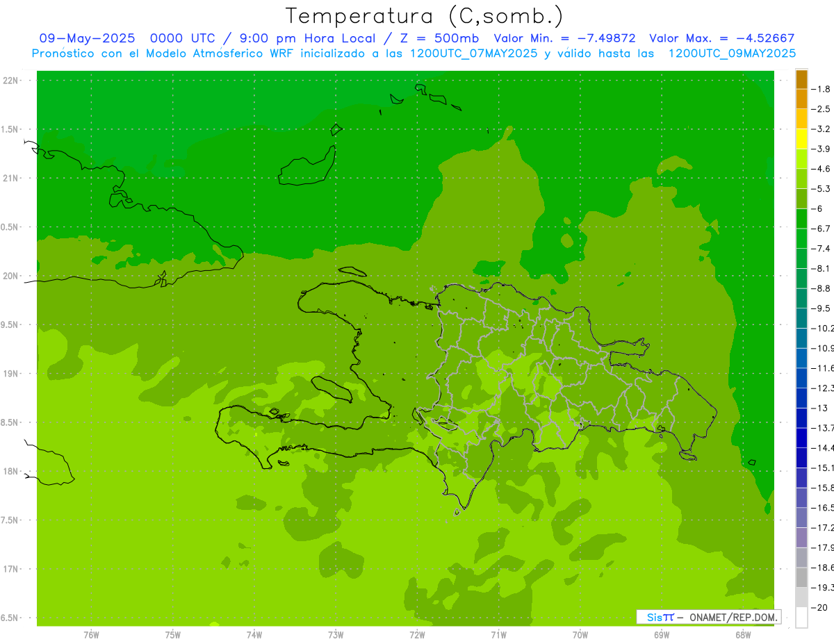Click the 74W longitude label

pos(254,635)
